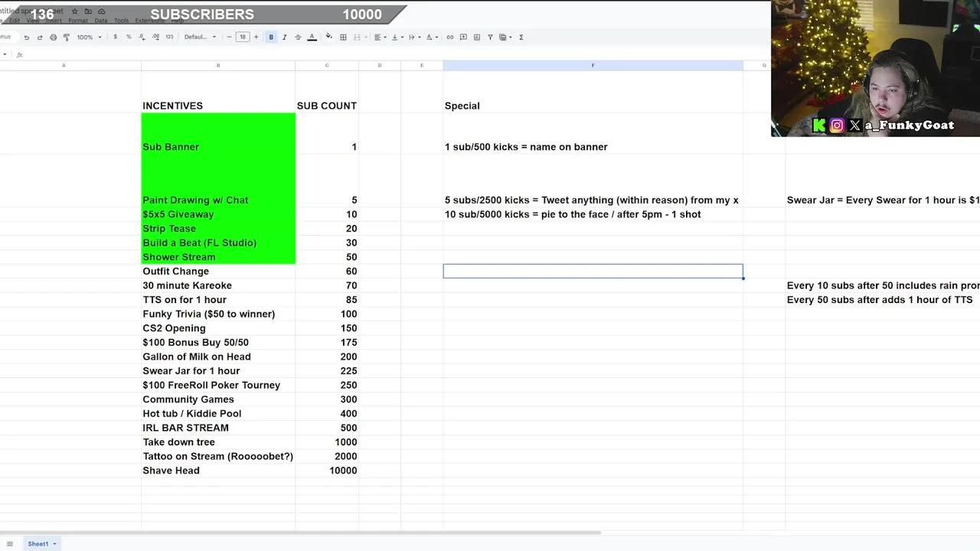Select sub count cell '10000' in table
Viewport: 980px width, 551px height.
(327, 471)
